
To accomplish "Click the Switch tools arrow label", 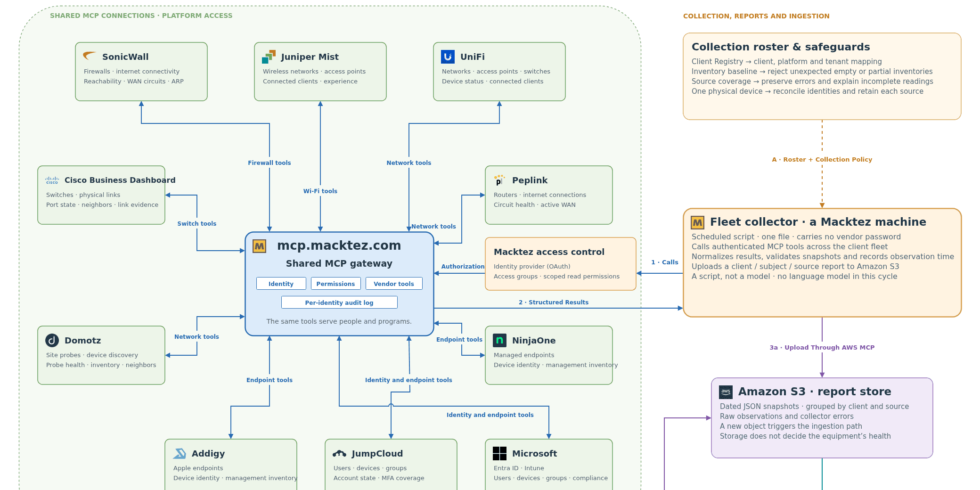I will click(197, 224).
